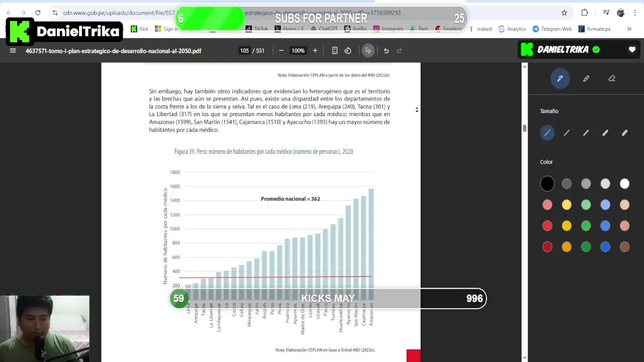Pick the brown color swatch

[625, 247]
